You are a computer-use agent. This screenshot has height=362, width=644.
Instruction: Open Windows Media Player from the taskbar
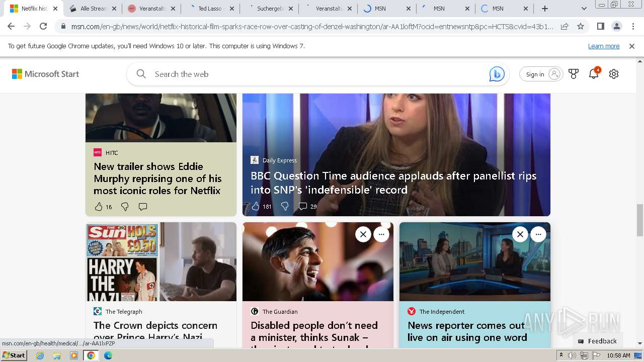coord(74,355)
